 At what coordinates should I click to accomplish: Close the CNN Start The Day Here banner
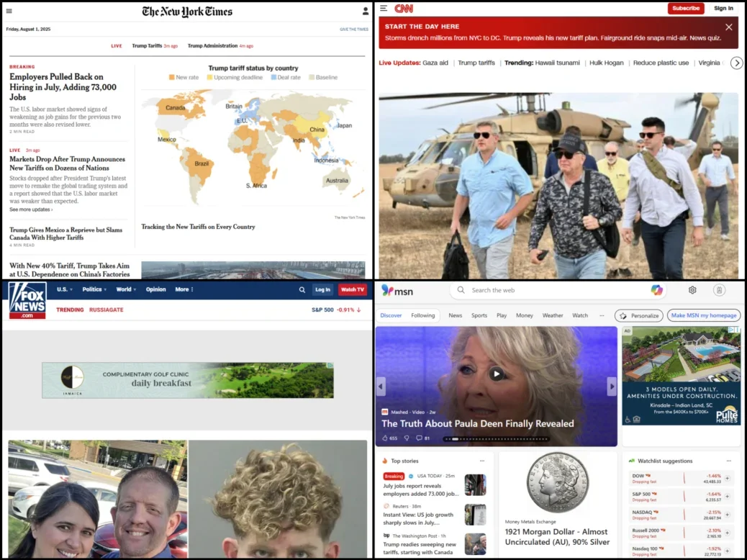[728, 27]
